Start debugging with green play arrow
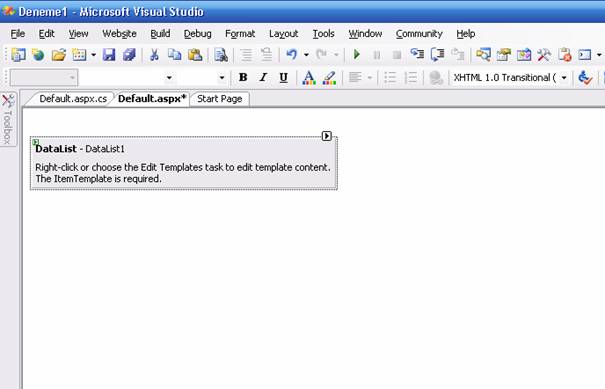The image size is (605, 389). (357, 55)
